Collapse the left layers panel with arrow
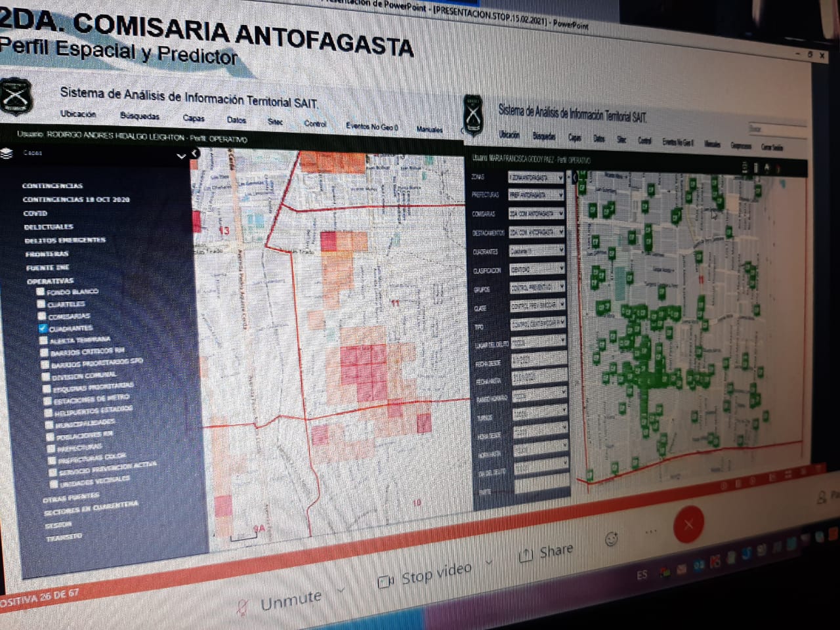The image size is (840, 630). coord(195,154)
